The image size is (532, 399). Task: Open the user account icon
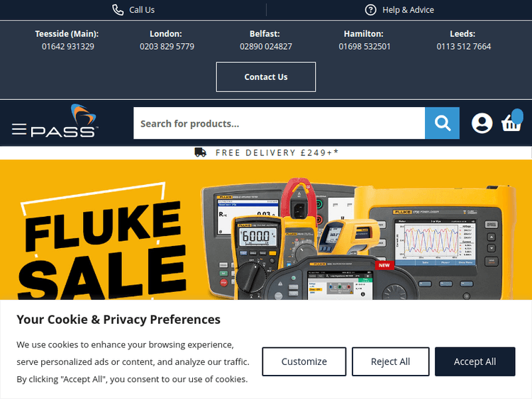[482, 123]
